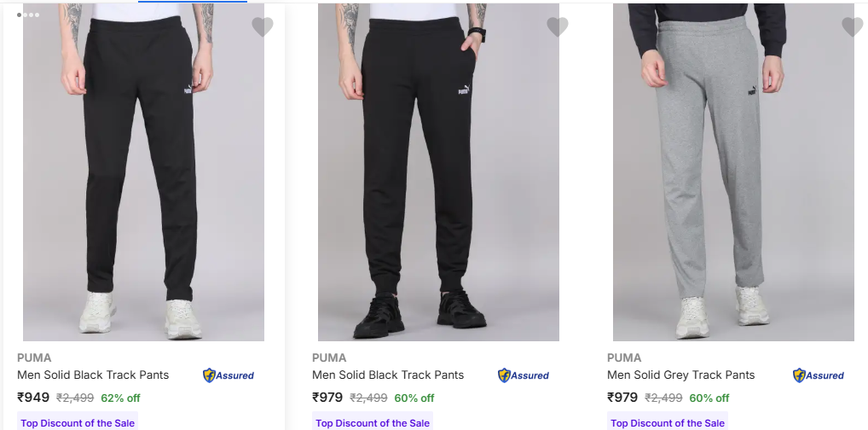868x430 pixels.
Task: Click Top Discount of the Sale tag on first product
Action: coord(78,422)
